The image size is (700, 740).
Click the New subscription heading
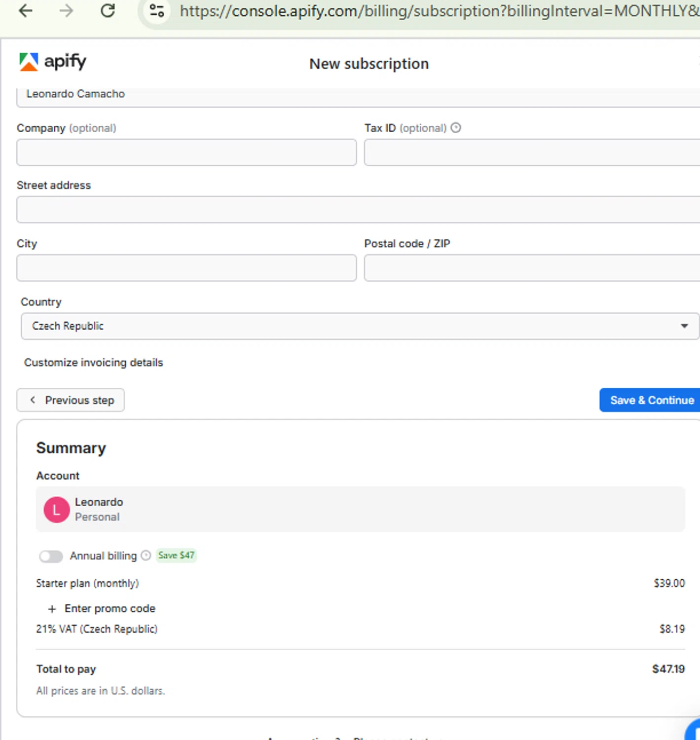tap(369, 64)
